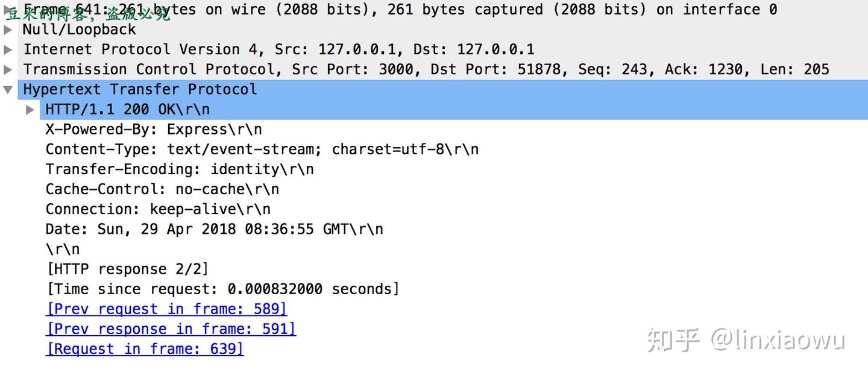Select the Transfer-Encoding: identity line

click(180, 169)
